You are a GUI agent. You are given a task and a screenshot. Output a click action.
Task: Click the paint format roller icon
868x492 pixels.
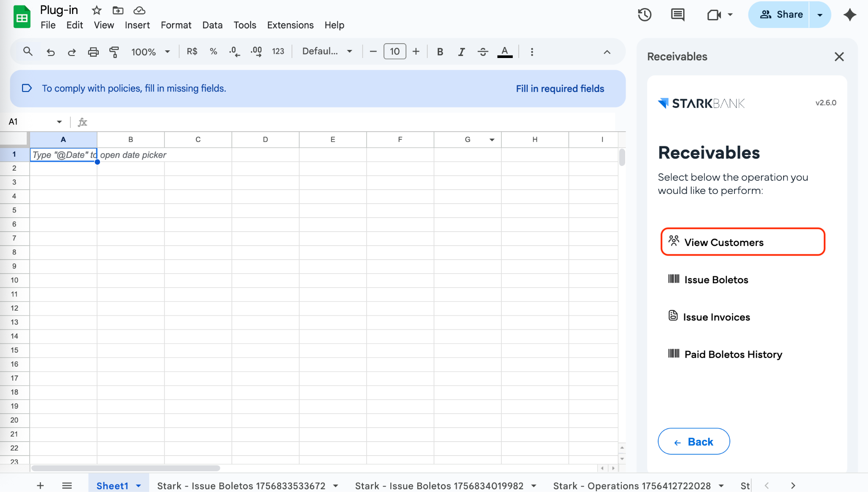click(x=114, y=52)
